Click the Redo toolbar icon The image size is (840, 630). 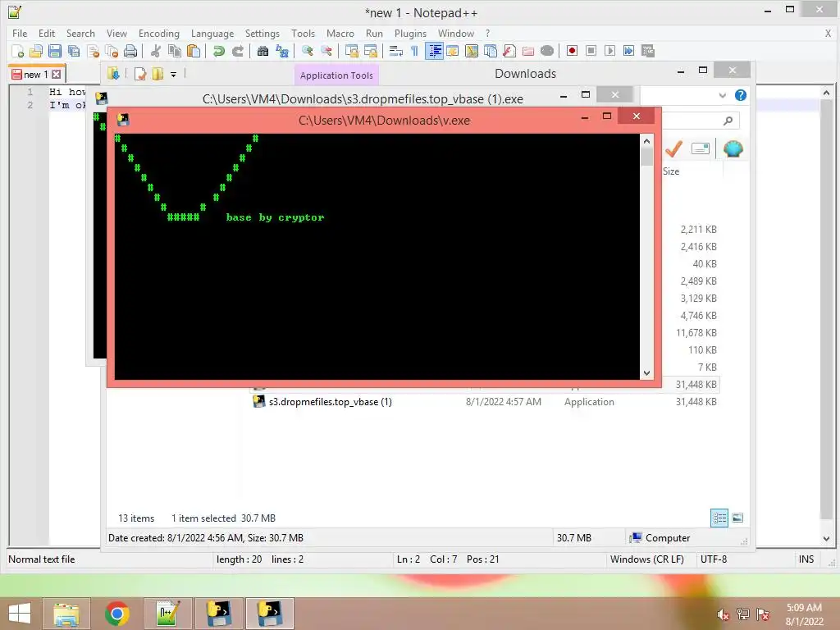coord(237,51)
